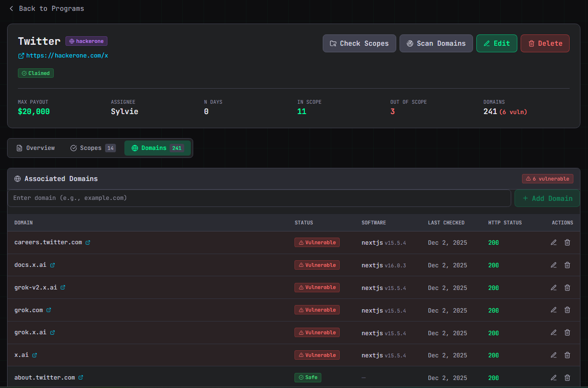Click the Safe badge for about.twitter.com
Image resolution: width=588 pixels, height=388 pixels.
coord(308,377)
